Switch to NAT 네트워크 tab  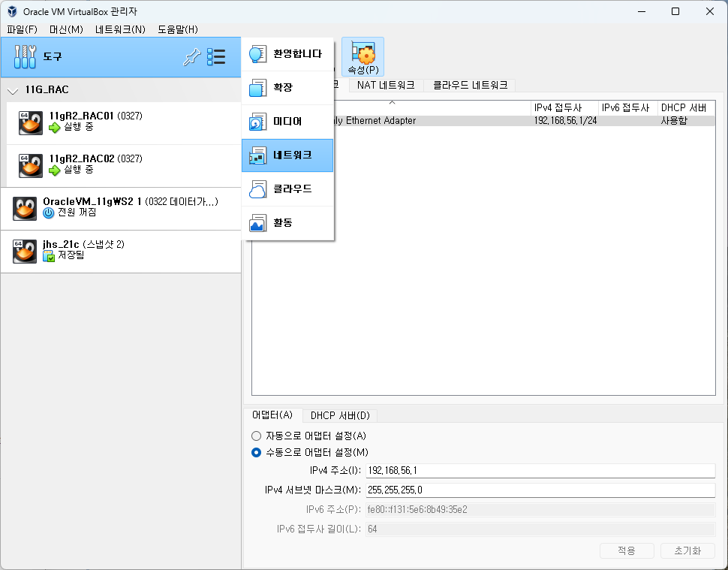click(x=386, y=86)
